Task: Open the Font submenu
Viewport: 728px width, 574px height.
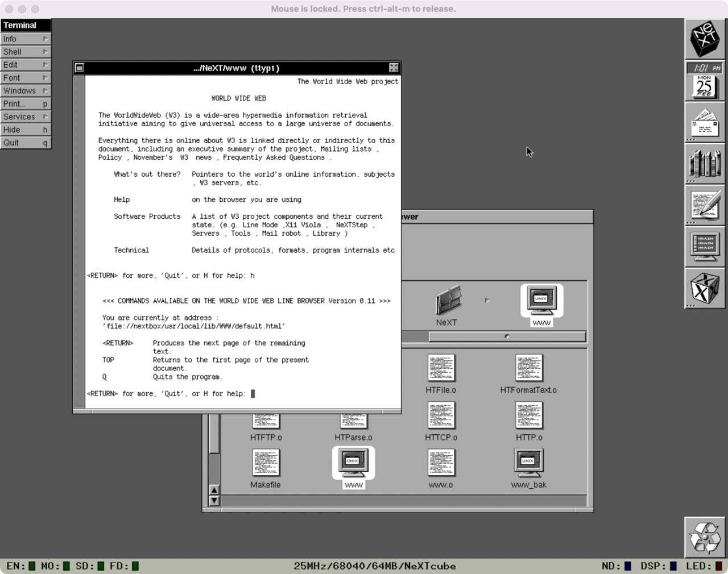Action: pyautogui.click(x=26, y=78)
